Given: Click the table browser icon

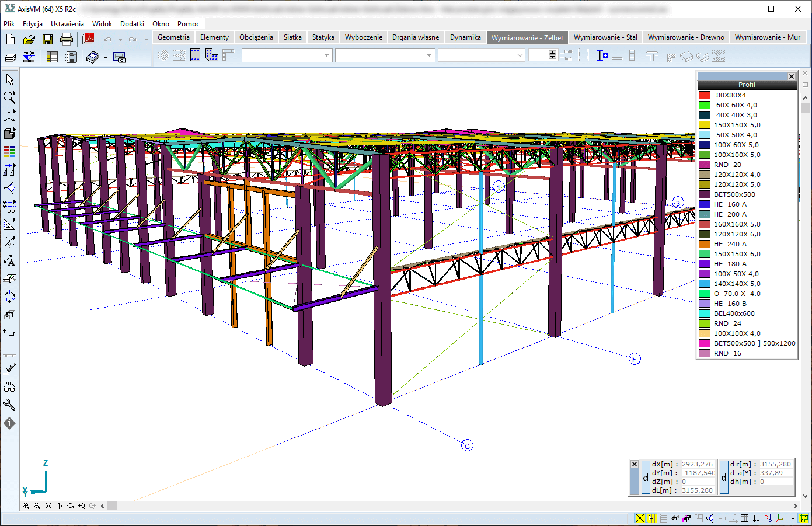Looking at the screenshot, I should coord(52,57).
